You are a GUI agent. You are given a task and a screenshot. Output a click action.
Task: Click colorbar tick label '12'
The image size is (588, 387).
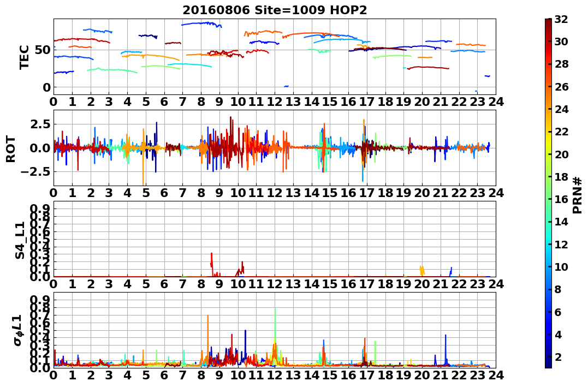(x=561, y=244)
